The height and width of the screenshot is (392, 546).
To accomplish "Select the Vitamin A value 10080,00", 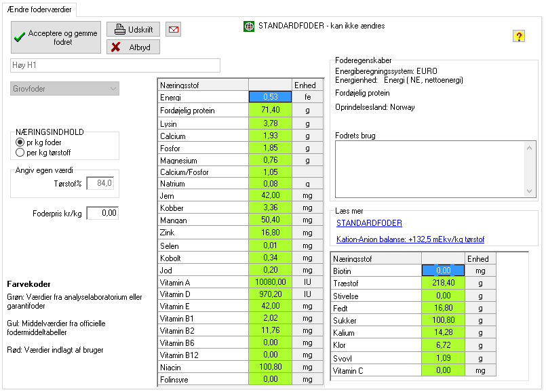I will pos(270,282).
